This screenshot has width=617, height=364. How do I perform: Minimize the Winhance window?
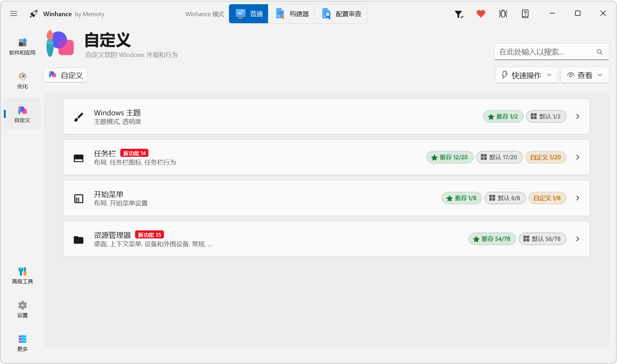coord(552,13)
